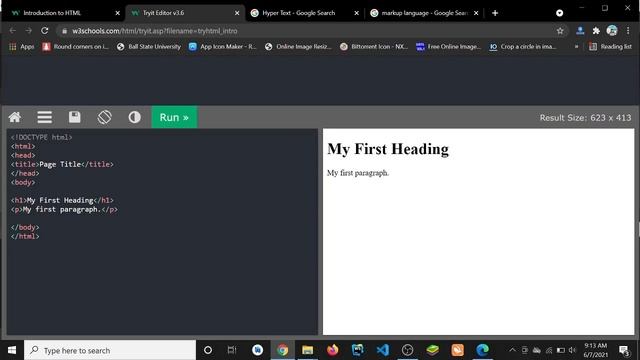Viewport: 640px width, 360px height.
Task: Switch to Introduction to HTML tab
Action: 62,13
